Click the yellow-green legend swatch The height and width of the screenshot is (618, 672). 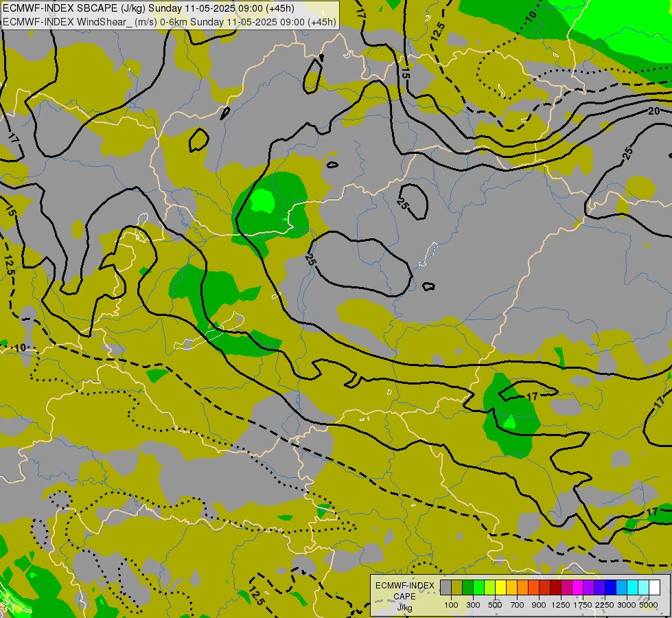click(490, 588)
